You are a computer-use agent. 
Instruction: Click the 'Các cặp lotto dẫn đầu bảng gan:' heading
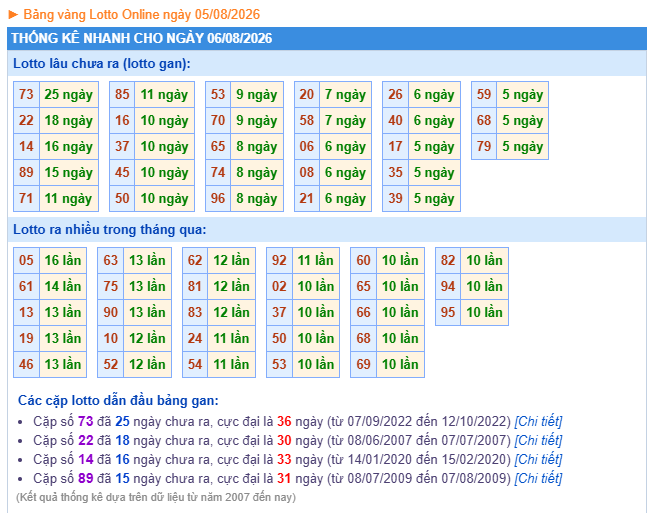click(x=118, y=400)
